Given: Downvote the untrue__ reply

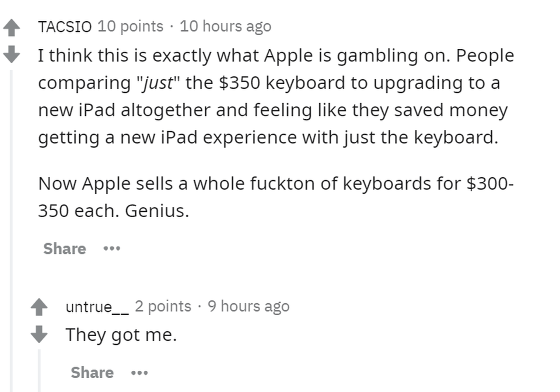Looking at the screenshot, I should pos(39,334).
